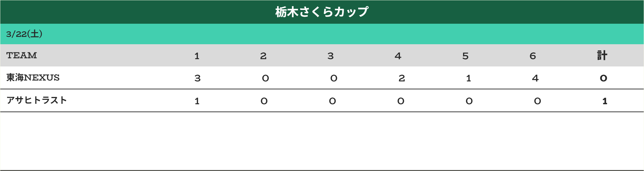Select 東海NEXUS sixth inning score 4
This screenshot has height=171, width=644.
(535, 78)
